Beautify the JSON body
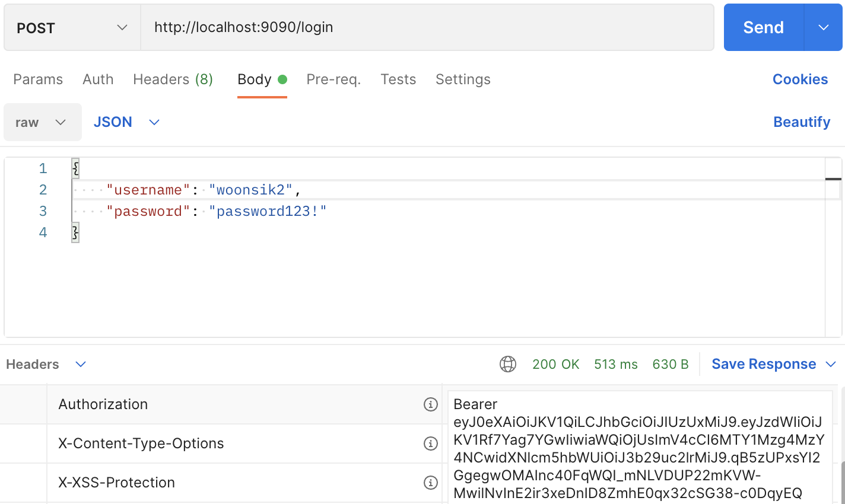845x504 pixels. pyautogui.click(x=802, y=122)
